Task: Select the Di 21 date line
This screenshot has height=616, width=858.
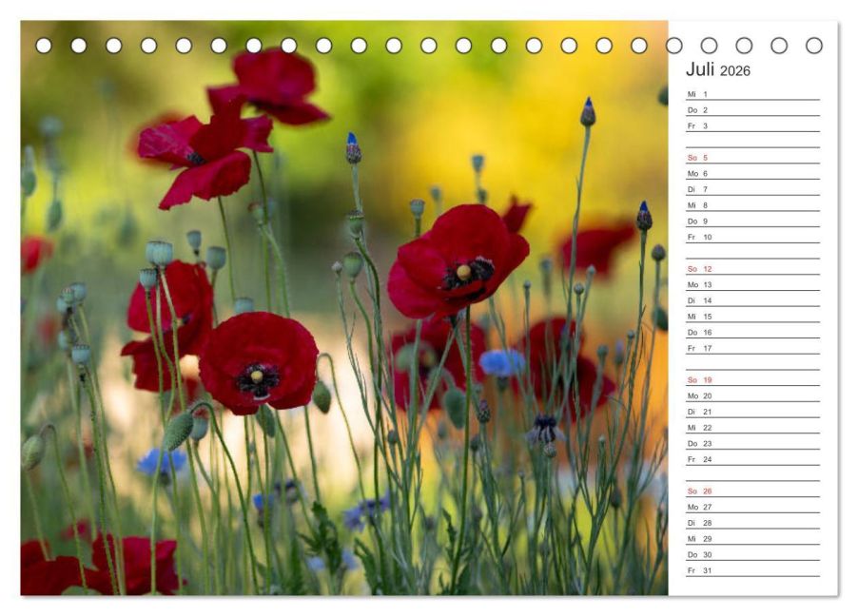Action: (x=753, y=412)
